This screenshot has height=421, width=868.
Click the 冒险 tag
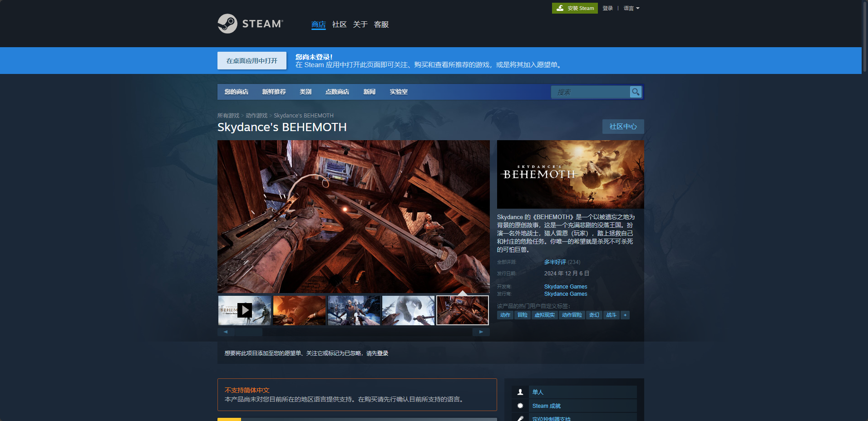click(x=523, y=315)
